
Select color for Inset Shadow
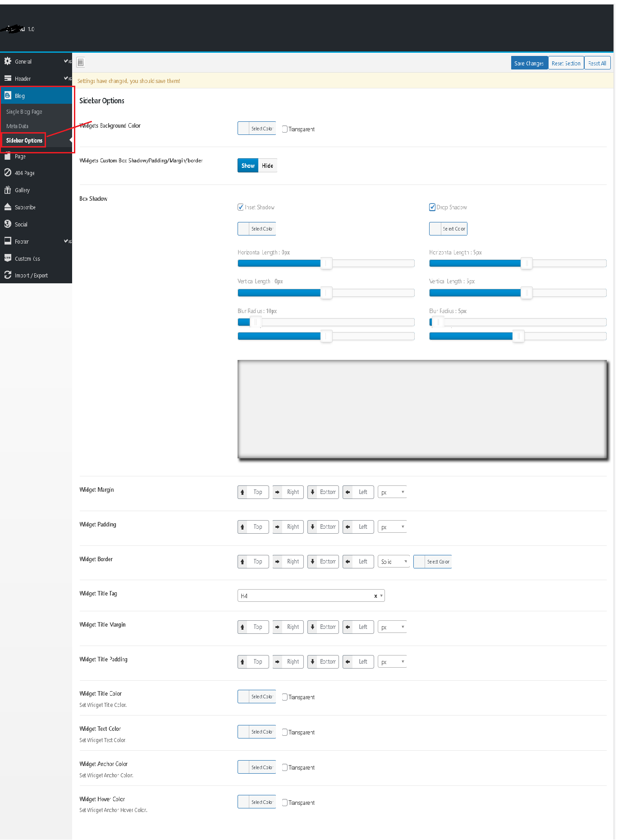256,229
